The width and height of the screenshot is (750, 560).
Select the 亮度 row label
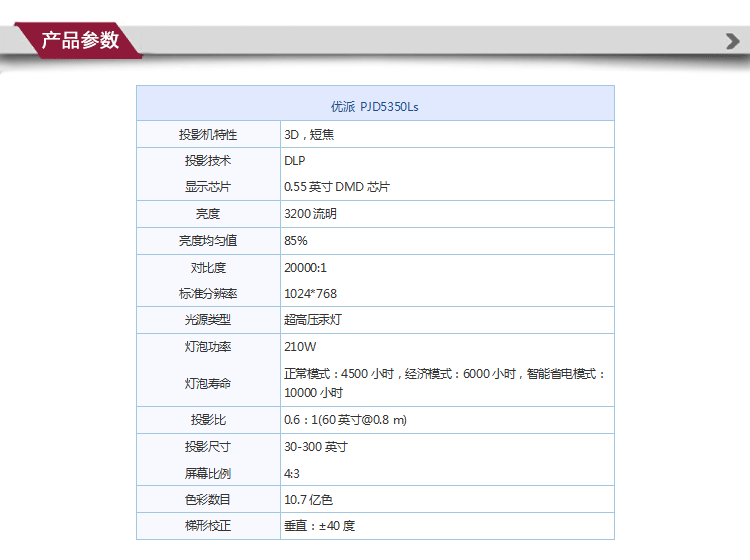coord(208,213)
